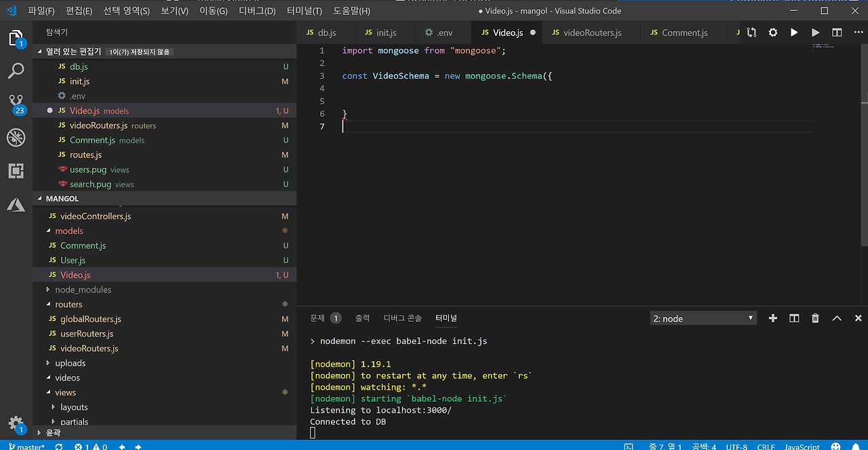This screenshot has width=868, height=450.
Task: Add a new terminal with plus icon
Action: [x=772, y=318]
